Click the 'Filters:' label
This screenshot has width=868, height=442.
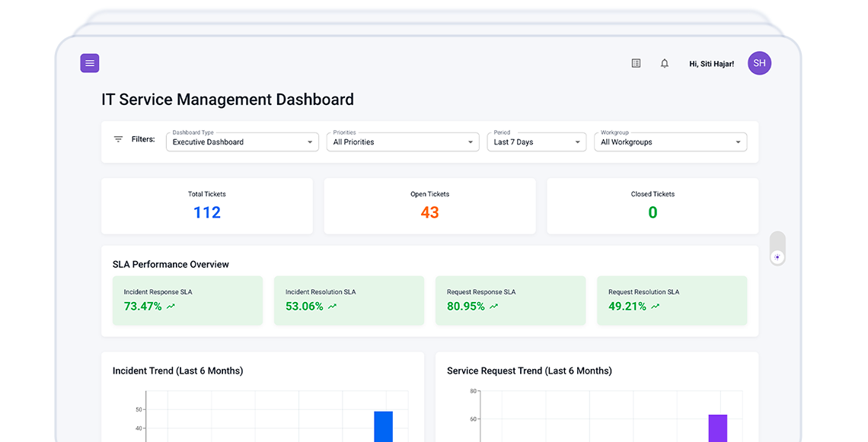[x=143, y=139]
